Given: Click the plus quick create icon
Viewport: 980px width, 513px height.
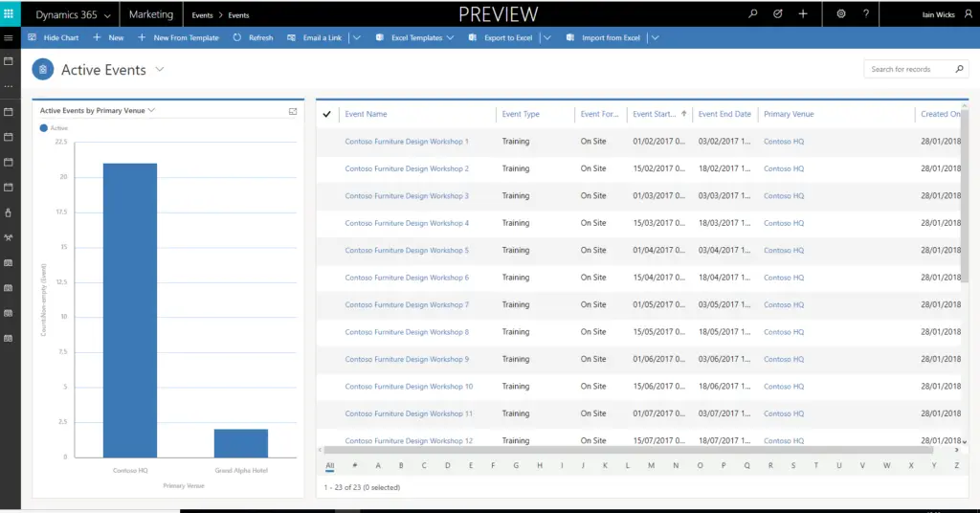Looking at the screenshot, I should [x=803, y=13].
